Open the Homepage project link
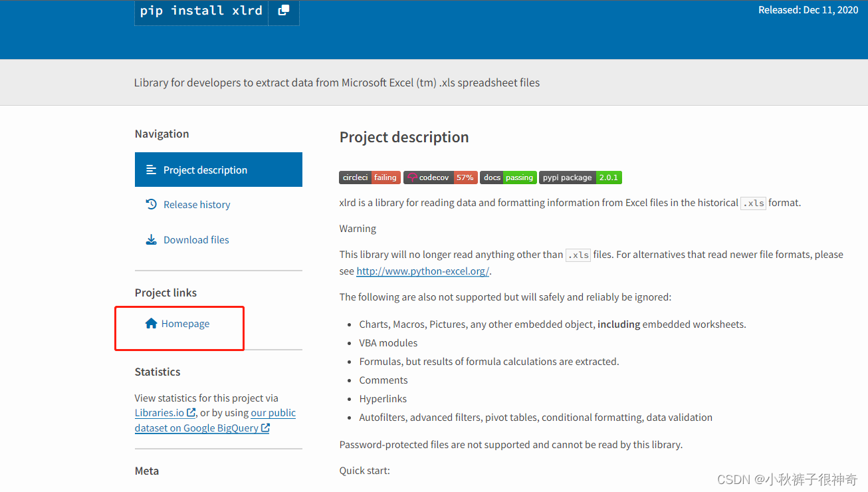The image size is (868, 492). [185, 324]
